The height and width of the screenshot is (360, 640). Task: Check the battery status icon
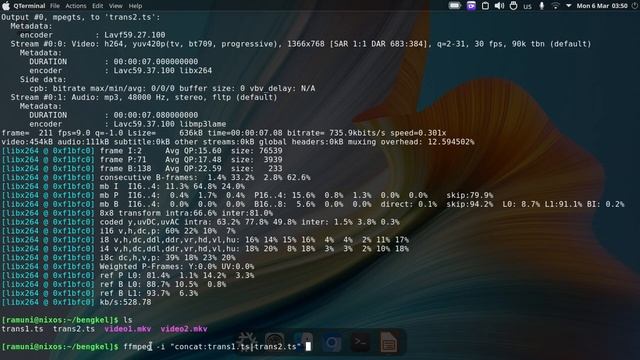tap(455, 6)
